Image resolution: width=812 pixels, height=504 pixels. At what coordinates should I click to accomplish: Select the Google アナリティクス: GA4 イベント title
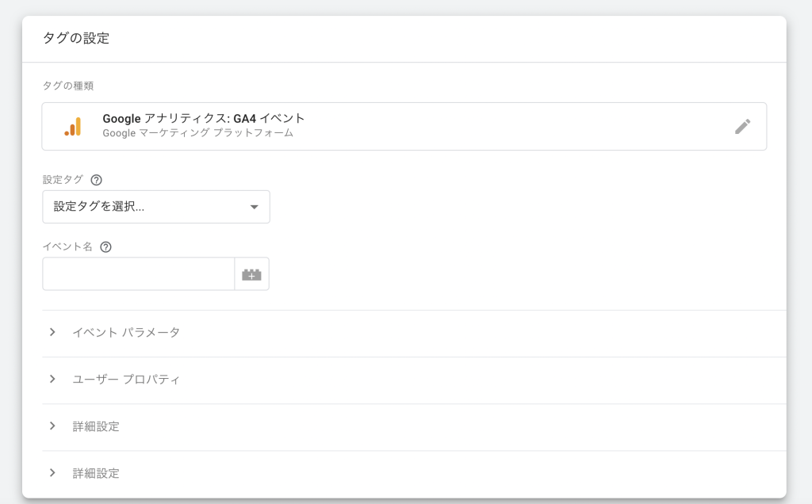click(204, 118)
